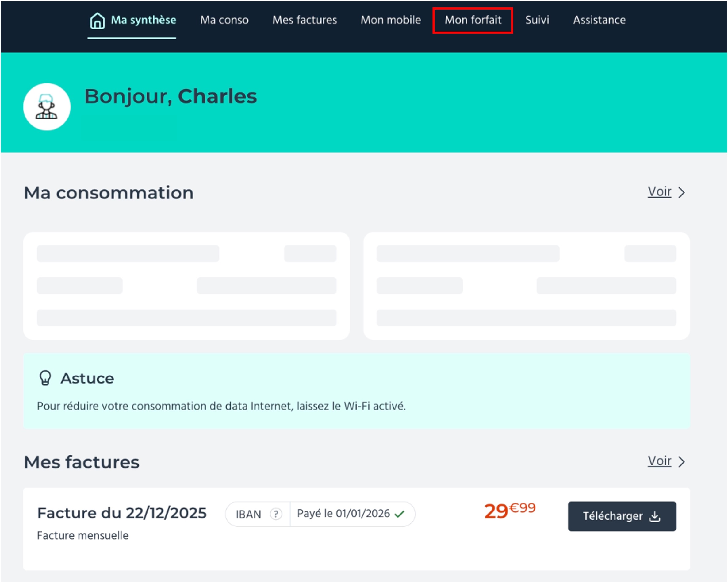Viewport: 728px width, 582px height.
Task: Click the IBAN question mark help icon
Action: coord(276,514)
